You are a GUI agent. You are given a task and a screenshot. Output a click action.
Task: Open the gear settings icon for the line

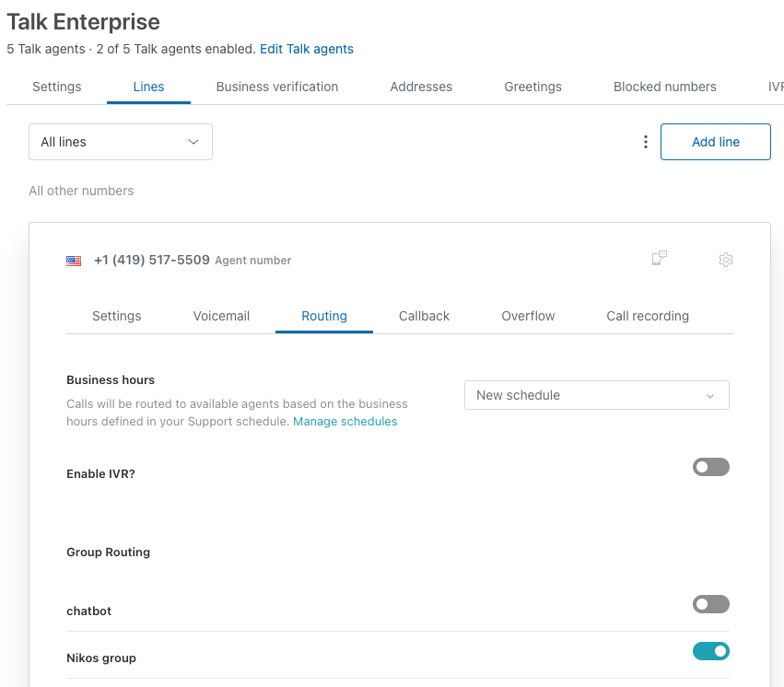click(726, 260)
